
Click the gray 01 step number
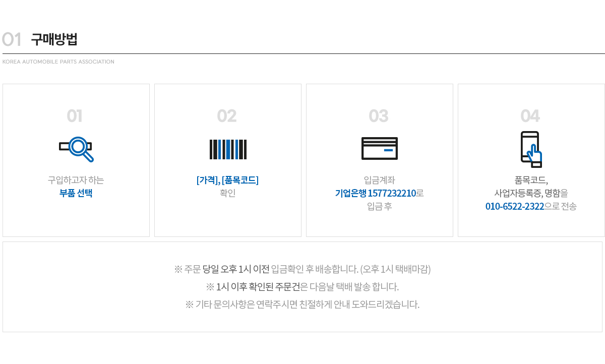pos(75,116)
